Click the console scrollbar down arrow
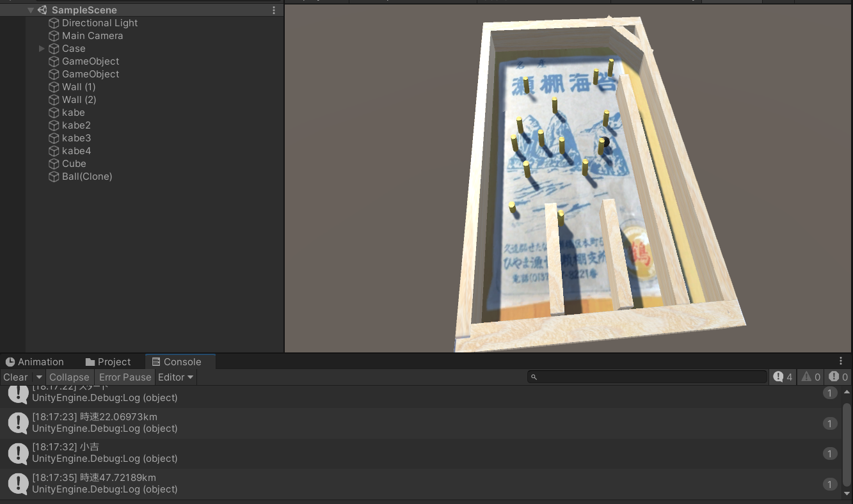 coord(847,494)
